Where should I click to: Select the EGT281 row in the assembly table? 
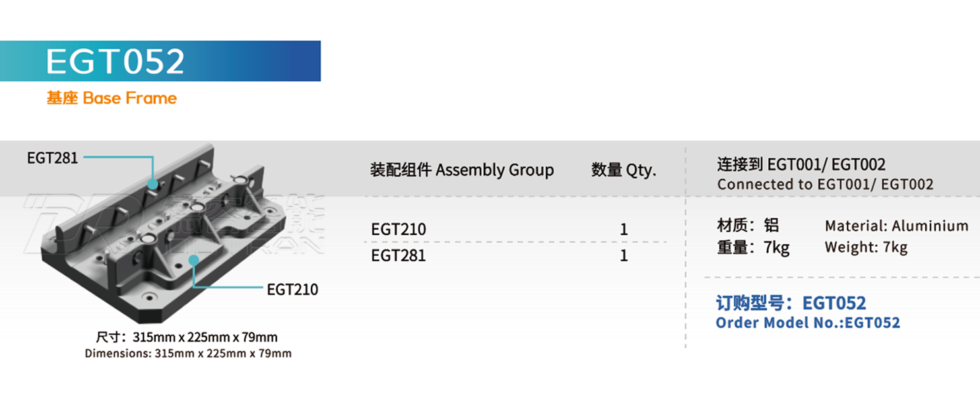[x=518, y=256]
